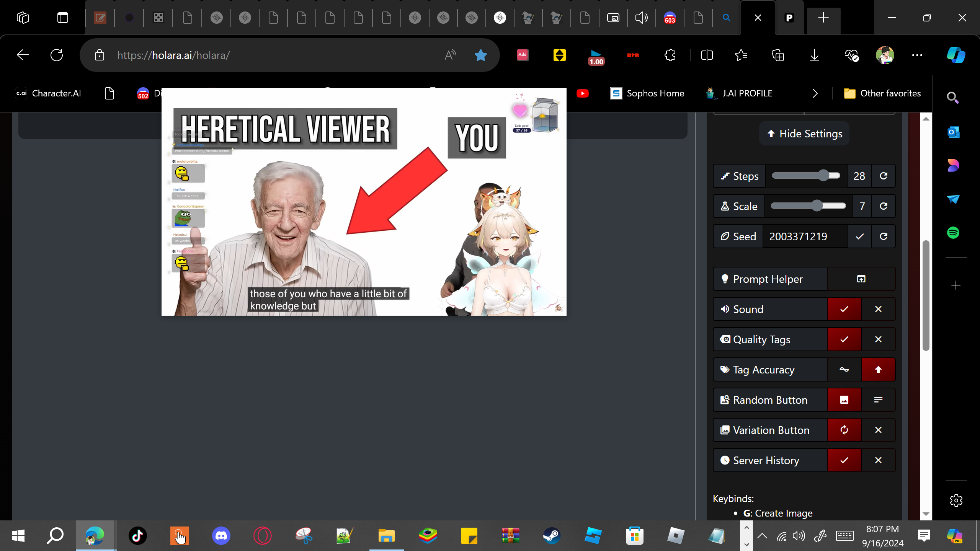The width and height of the screenshot is (980, 551).
Task: Confirm the Seed with its checkmark icon
Action: tap(860, 236)
